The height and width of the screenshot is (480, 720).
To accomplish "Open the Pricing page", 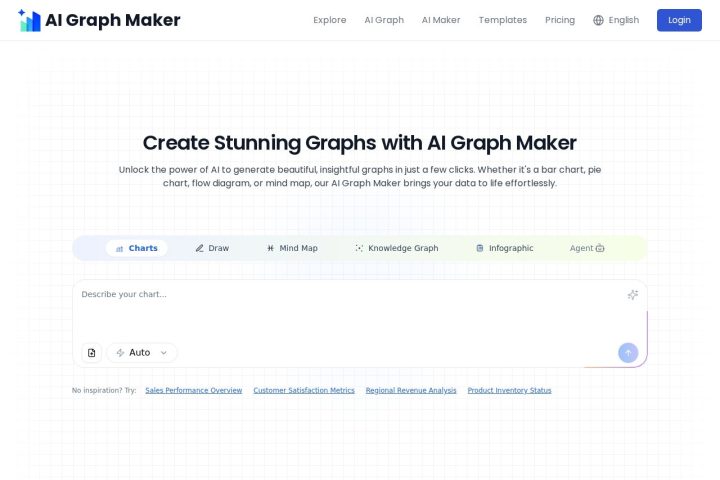I will pos(560,20).
